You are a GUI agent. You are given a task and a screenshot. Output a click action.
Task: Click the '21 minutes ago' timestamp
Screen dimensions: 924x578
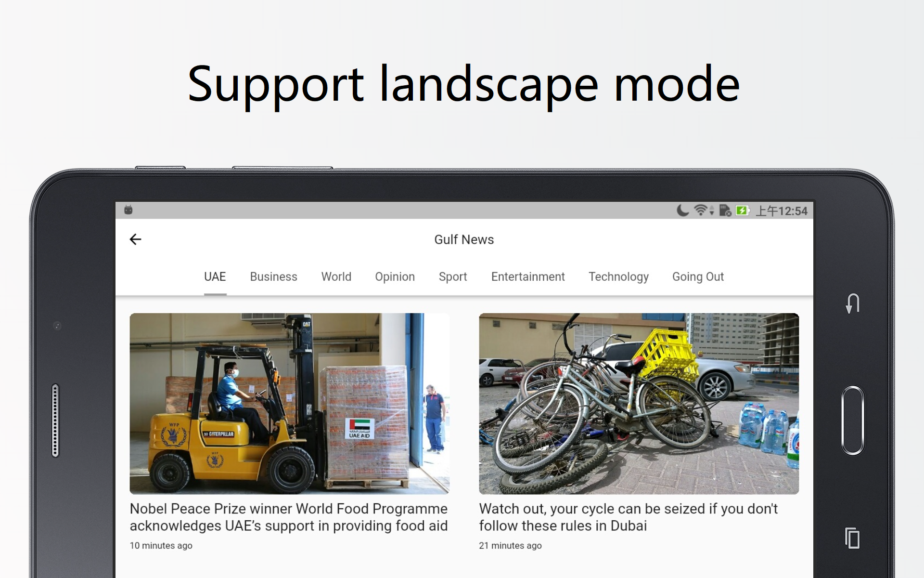coord(510,546)
